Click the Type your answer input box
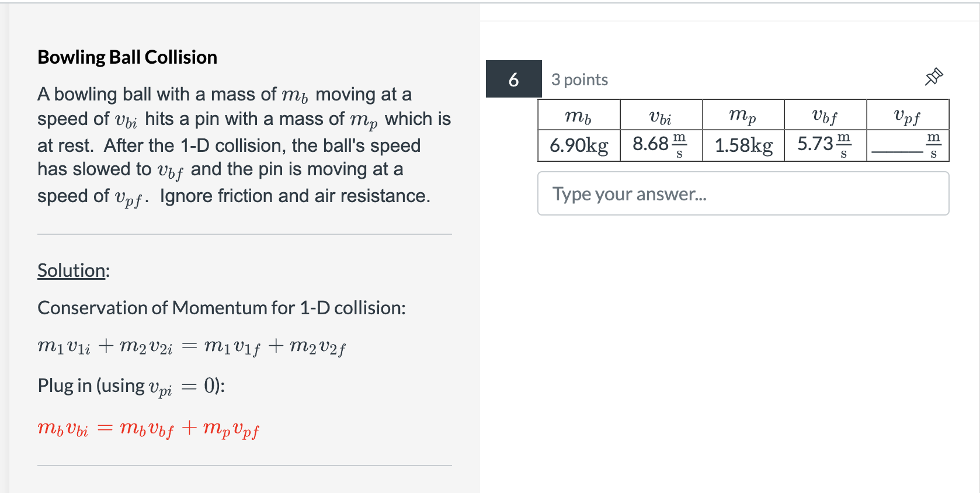Viewport: 980px width, 493px height. click(689, 193)
